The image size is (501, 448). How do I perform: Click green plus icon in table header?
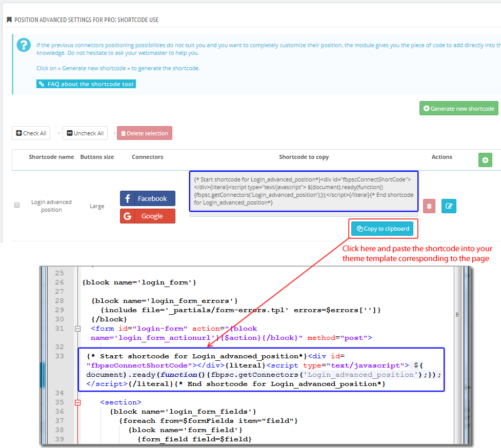pyautogui.click(x=485, y=160)
